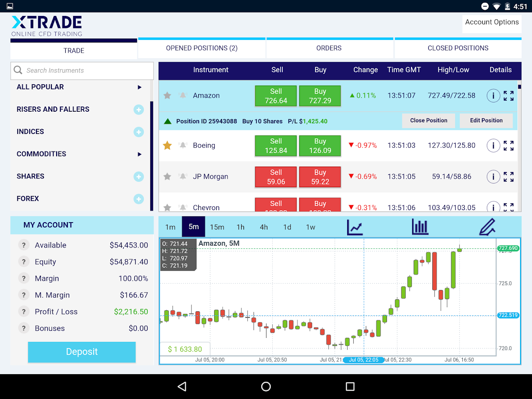
Task: Buy Boeing at 126.09
Action: coord(320,146)
